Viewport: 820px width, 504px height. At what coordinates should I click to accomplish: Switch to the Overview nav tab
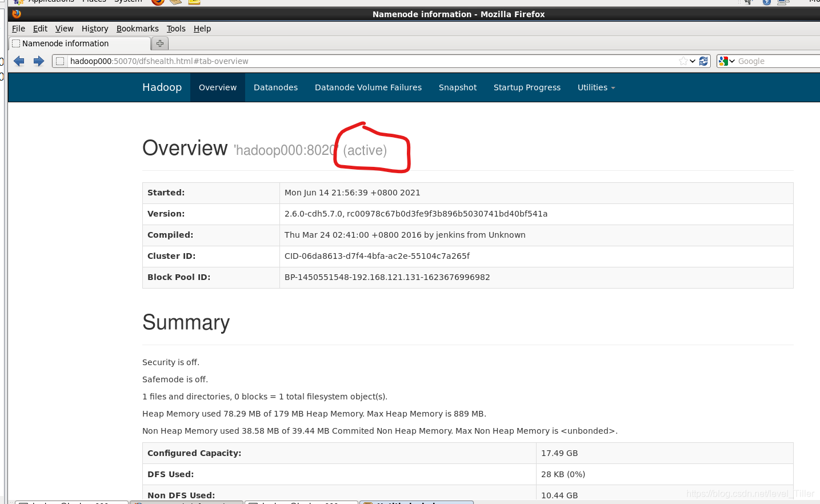point(218,87)
